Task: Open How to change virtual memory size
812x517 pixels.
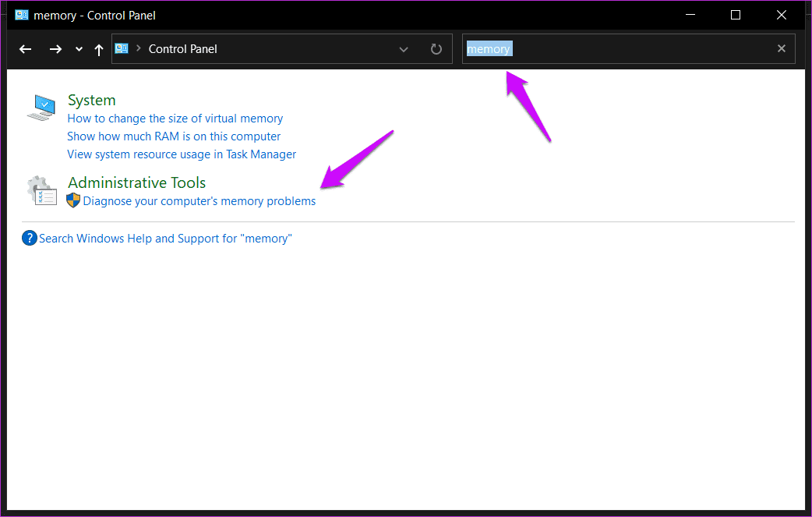Action: coord(175,119)
